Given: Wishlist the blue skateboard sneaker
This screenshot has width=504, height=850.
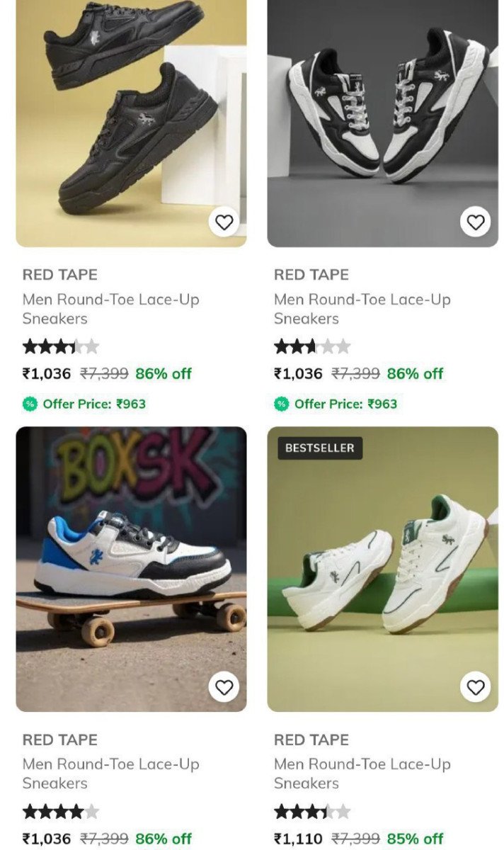Looking at the screenshot, I should (224, 687).
